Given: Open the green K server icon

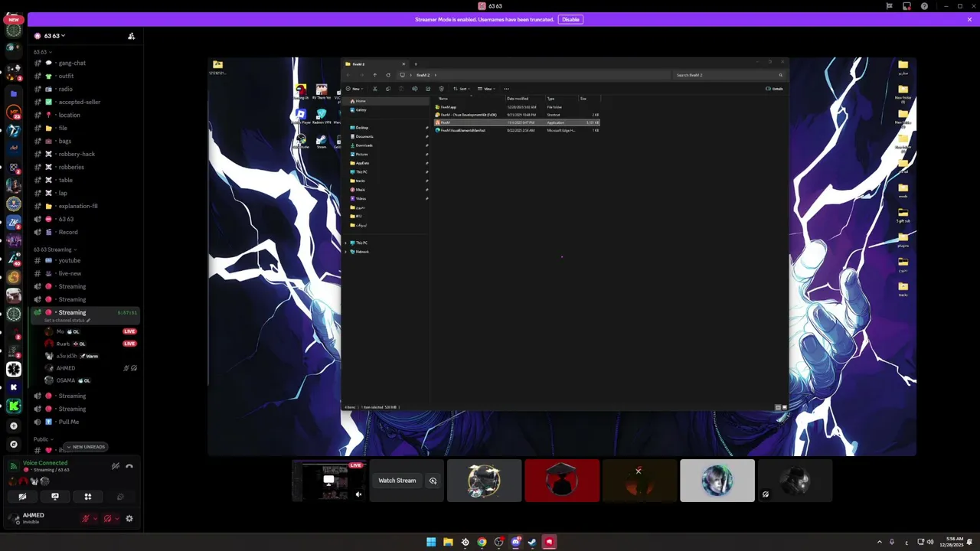Looking at the screenshot, I should (x=14, y=406).
